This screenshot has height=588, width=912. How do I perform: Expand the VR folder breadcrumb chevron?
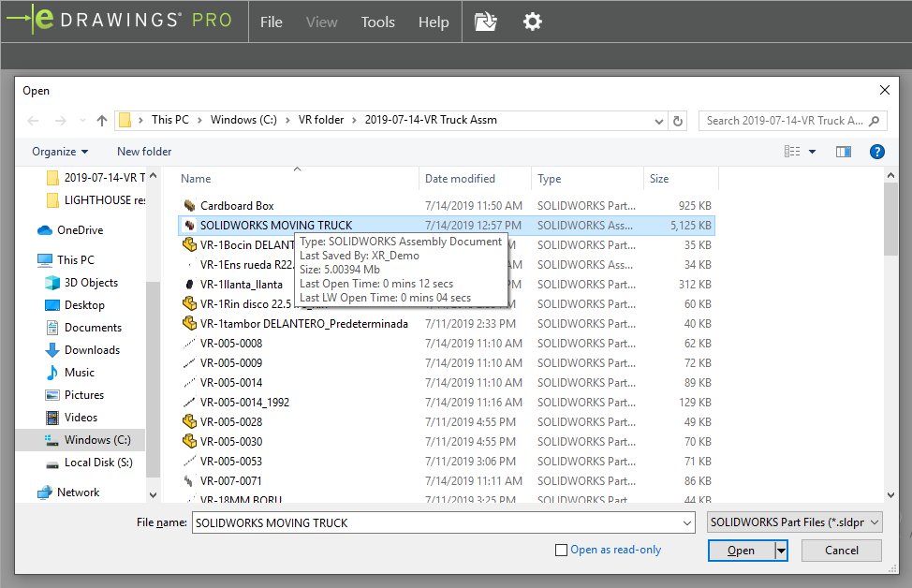(x=354, y=121)
